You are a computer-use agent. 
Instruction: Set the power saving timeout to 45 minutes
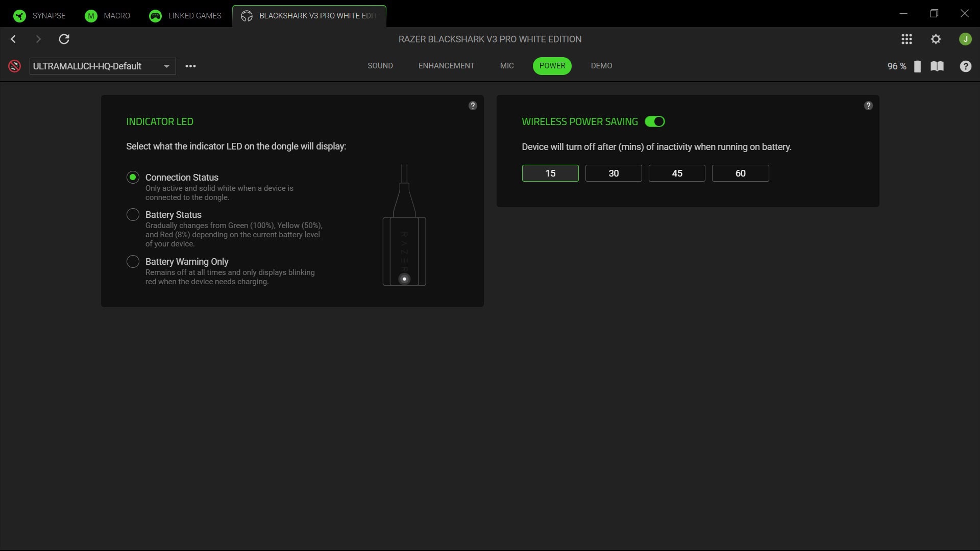[x=677, y=173]
